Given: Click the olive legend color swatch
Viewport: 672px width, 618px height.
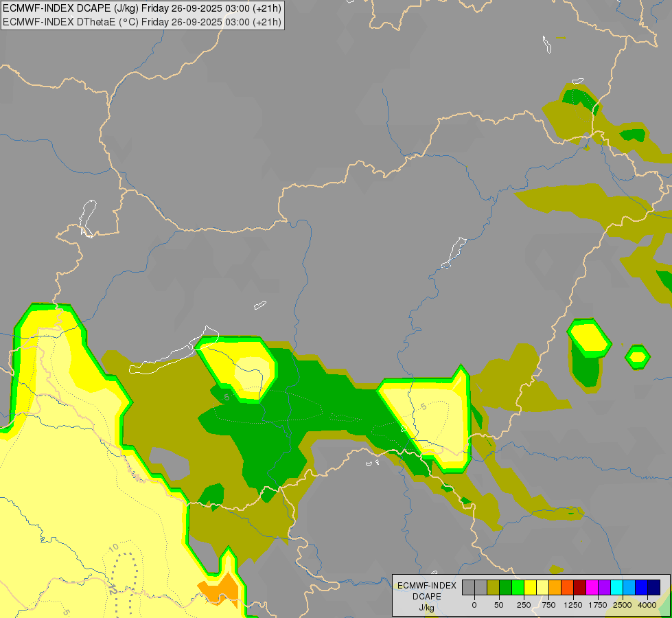Looking at the screenshot, I should click(494, 588).
